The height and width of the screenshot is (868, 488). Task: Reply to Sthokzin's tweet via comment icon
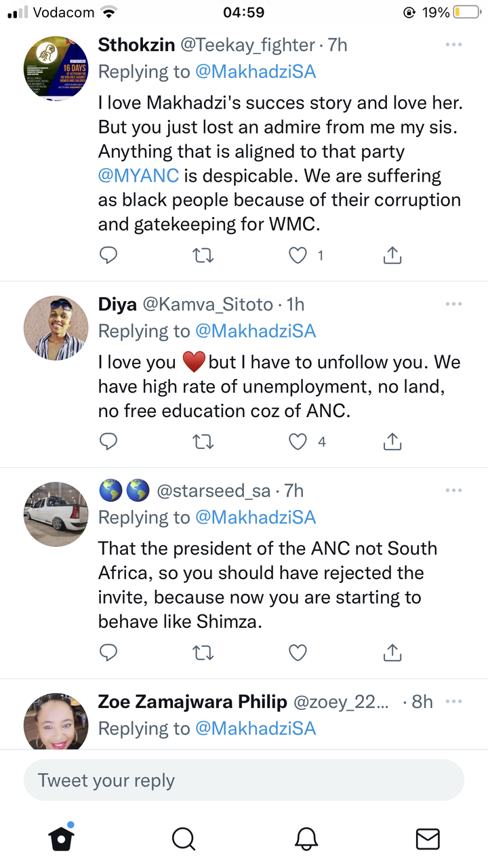[x=108, y=256]
